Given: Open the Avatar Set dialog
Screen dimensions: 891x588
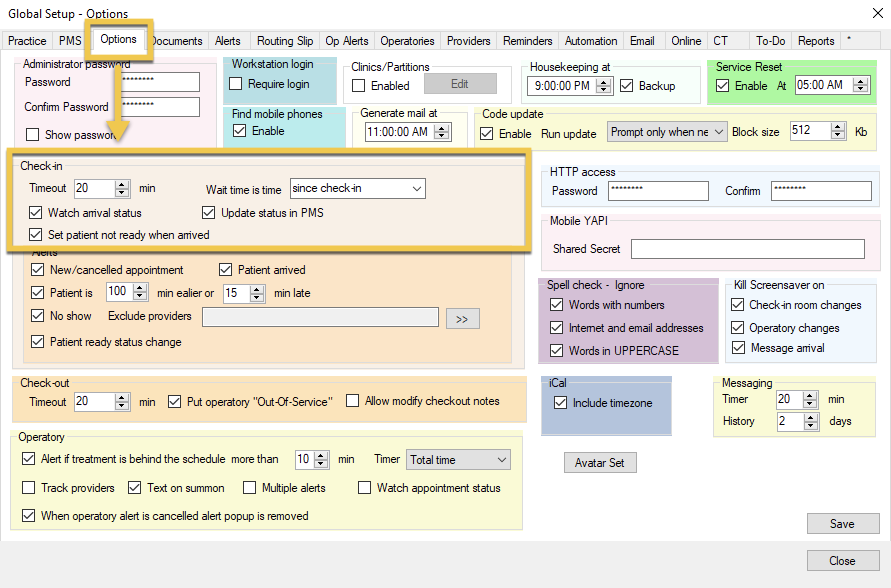Looking at the screenshot, I should click(x=600, y=462).
